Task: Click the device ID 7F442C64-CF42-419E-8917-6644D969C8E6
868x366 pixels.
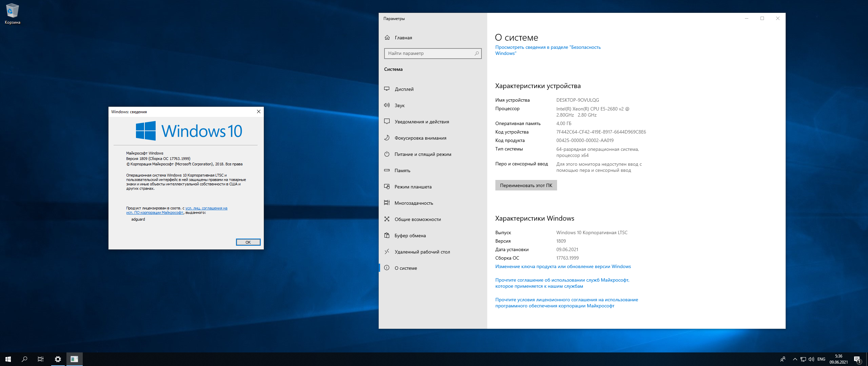Action: (601, 132)
